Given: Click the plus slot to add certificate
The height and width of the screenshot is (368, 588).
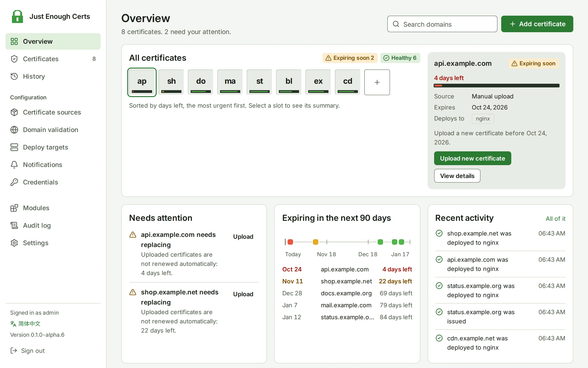Looking at the screenshot, I should (377, 82).
